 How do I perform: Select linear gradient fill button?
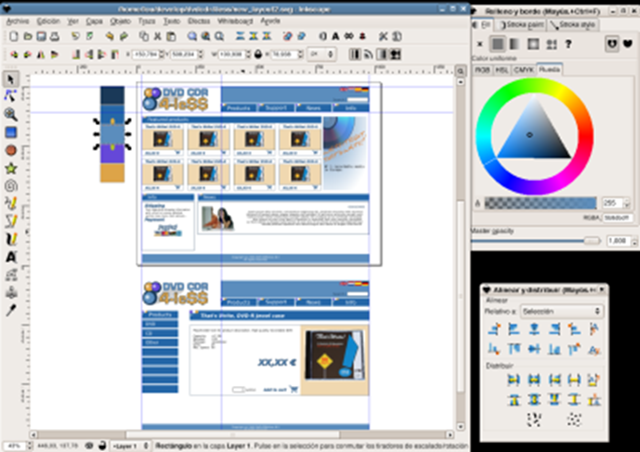pyautogui.click(x=515, y=44)
